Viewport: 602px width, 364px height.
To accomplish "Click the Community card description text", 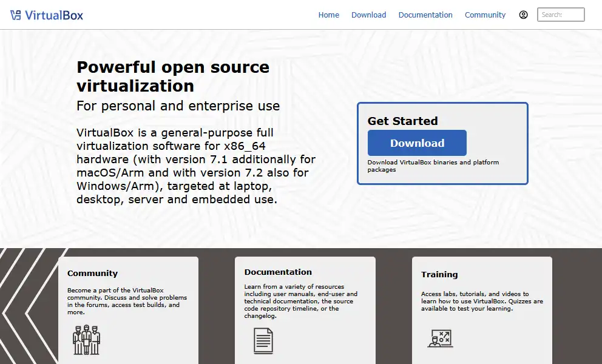I will [x=127, y=301].
